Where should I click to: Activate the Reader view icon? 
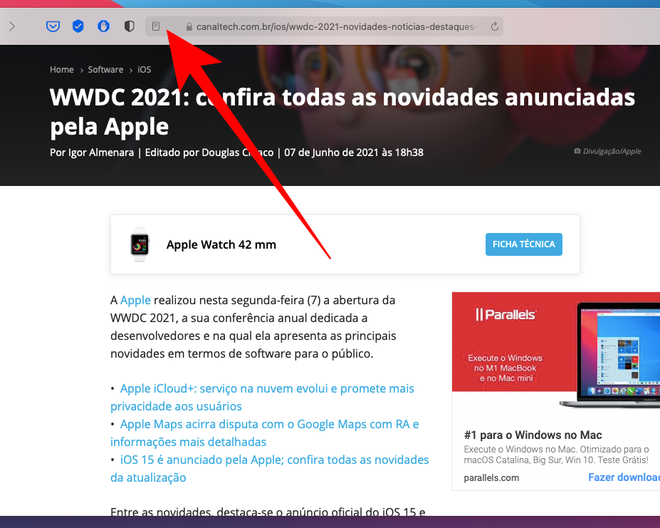156,26
